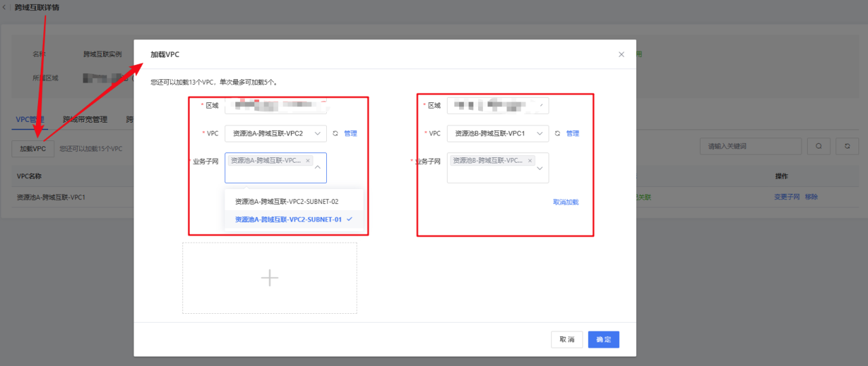Remove the 资源池A-跨域互联-VPC... subnet tag
Image resolution: width=868 pixels, height=366 pixels.
[x=308, y=161]
